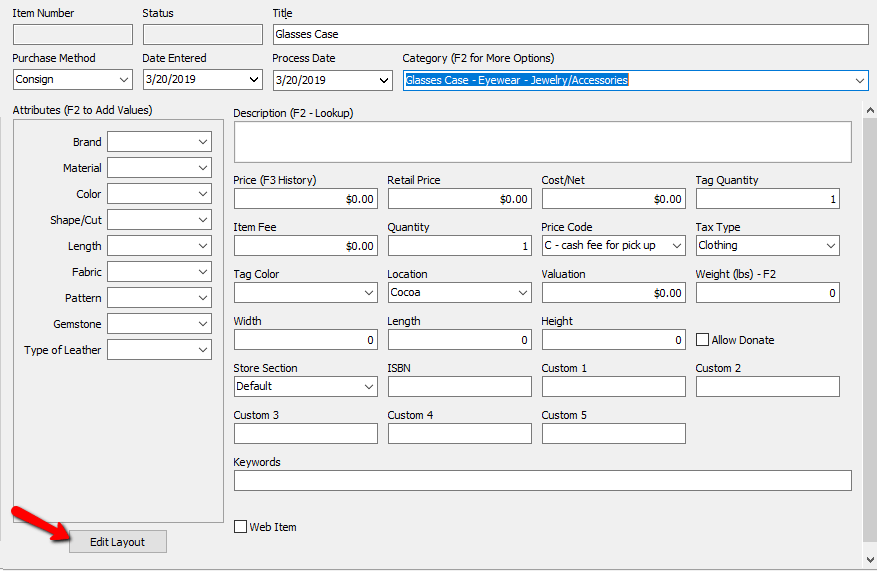Click the Weight (lbs) field
Viewport: 877px width, 571px height.
[767, 292]
